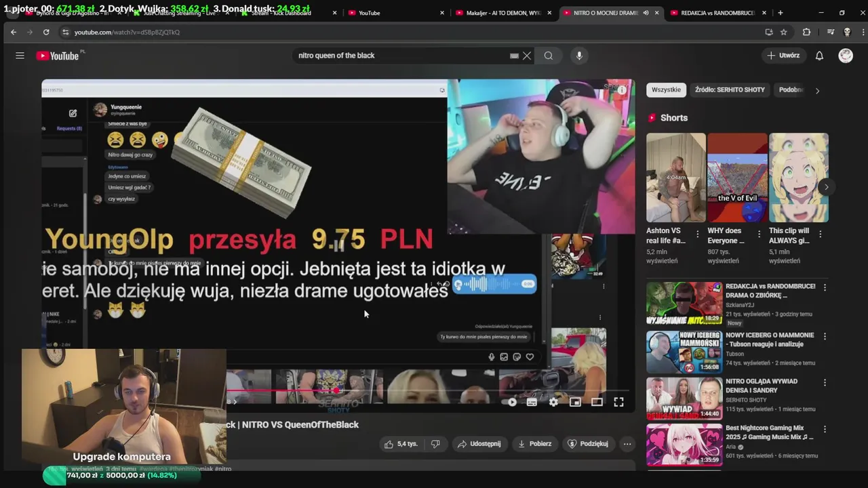The height and width of the screenshot is (488, 868).
Task: Mute the NITRO O MOCNEJ DRAMIE tab
Action: point(646,13)
